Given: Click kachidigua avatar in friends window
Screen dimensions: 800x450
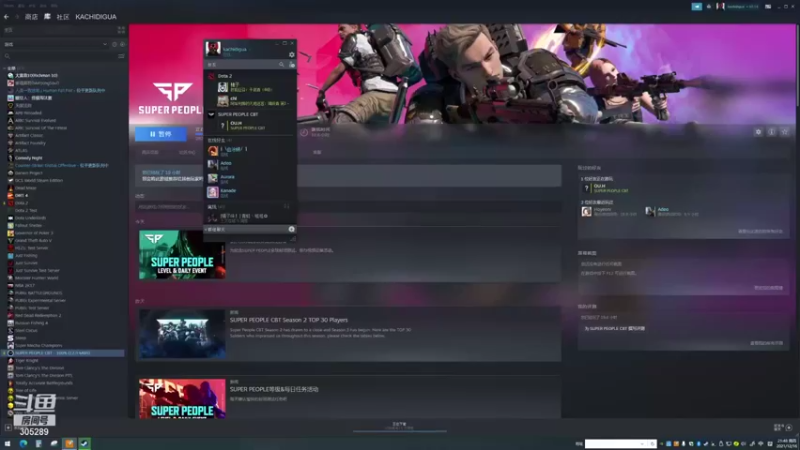Looking at the screenshot, I should 213,48.
